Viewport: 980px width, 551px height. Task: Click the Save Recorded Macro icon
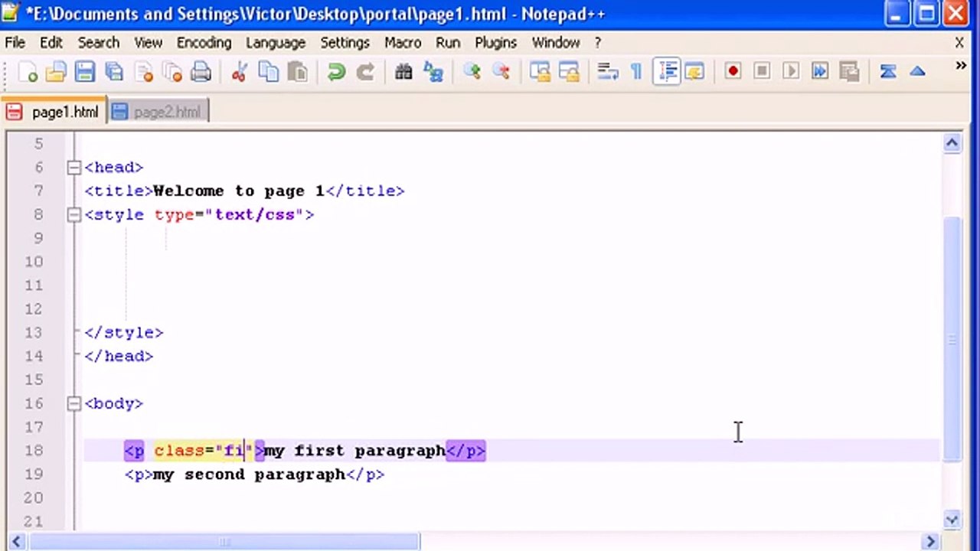(x=849, y=72)
